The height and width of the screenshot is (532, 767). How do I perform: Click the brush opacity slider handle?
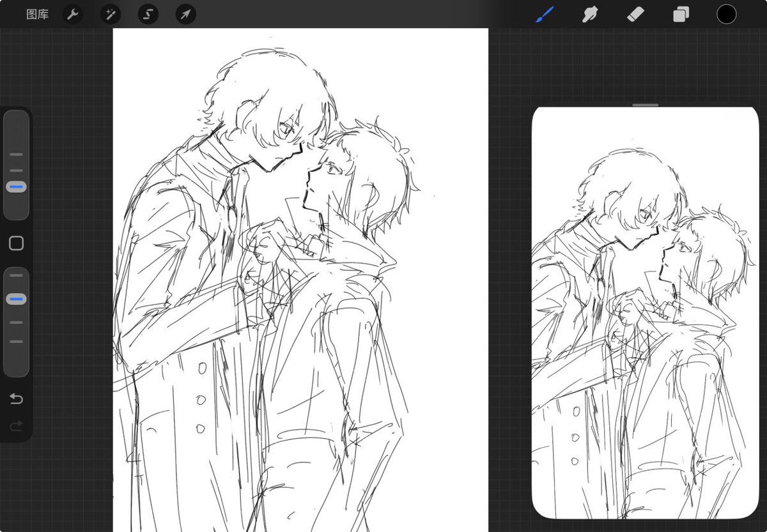pyautogui.click(x=16, y=299)
